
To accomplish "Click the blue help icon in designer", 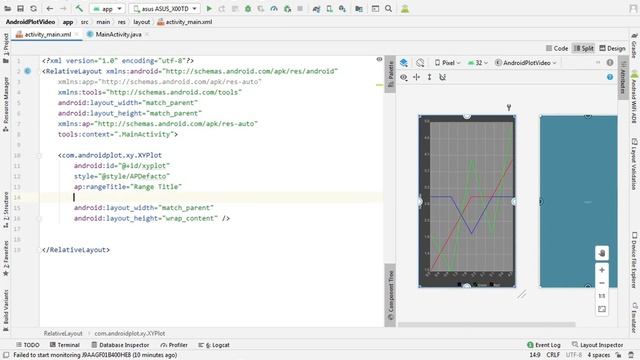I will click(x=610, y=77).
